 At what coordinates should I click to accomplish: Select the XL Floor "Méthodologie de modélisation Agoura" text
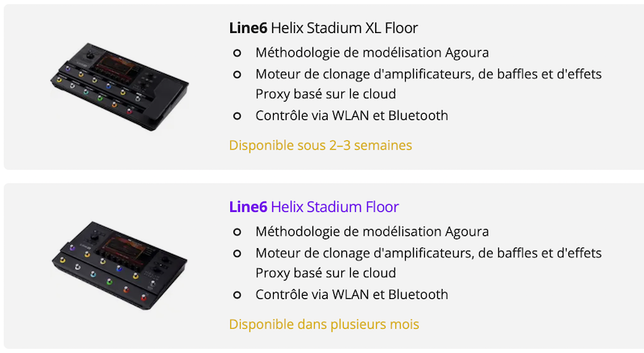click(372, 53)
